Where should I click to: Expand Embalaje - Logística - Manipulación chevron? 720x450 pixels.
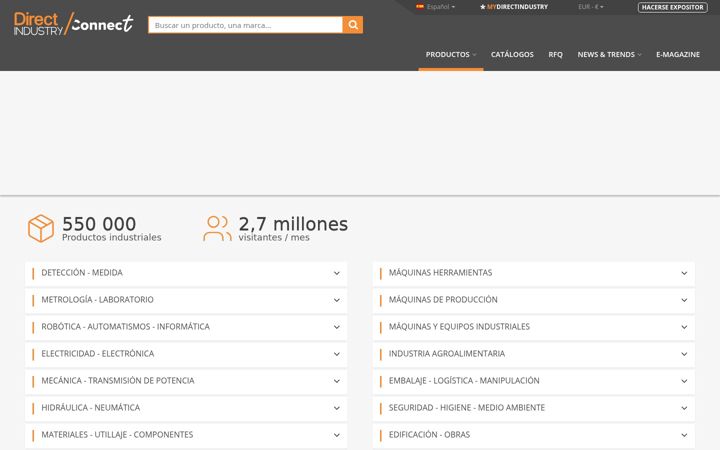pos(684,381)
